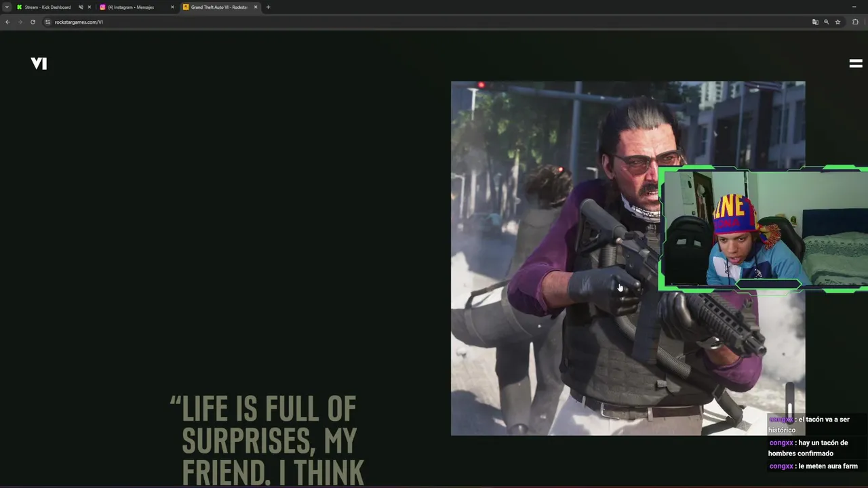868x488 pixels.
Task: Go back to previous page
Action: (7, 22)
